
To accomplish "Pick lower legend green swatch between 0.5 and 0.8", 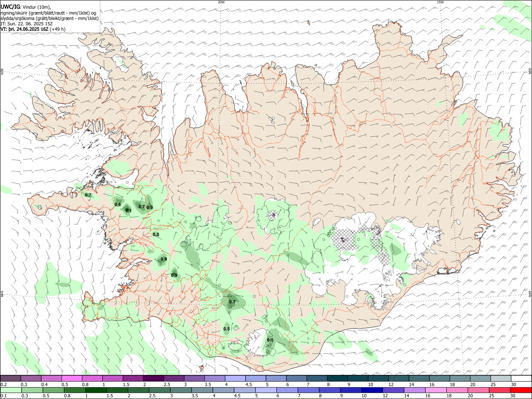I will click(53, 390).
